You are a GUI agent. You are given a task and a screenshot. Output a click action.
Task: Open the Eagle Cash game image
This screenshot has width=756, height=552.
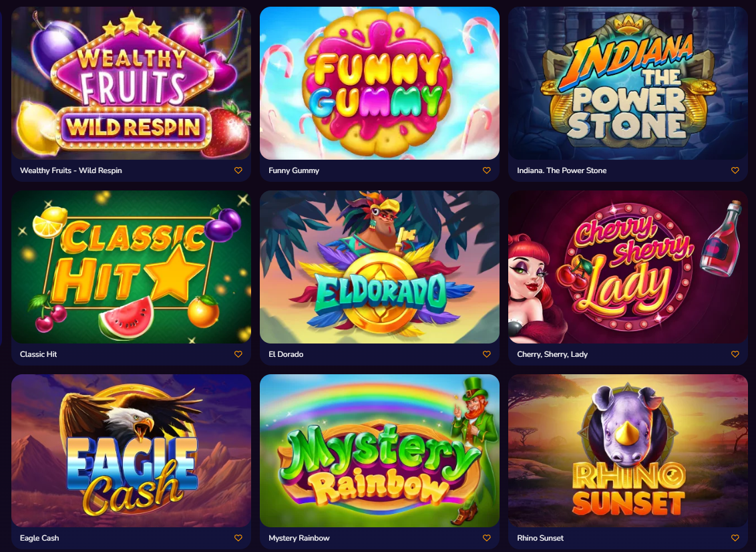coord(131,450)
